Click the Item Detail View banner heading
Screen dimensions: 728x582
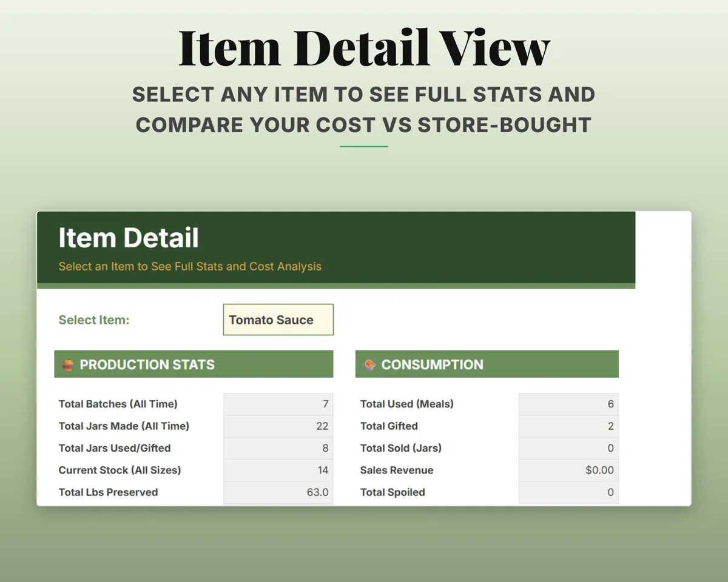(364, 48)
